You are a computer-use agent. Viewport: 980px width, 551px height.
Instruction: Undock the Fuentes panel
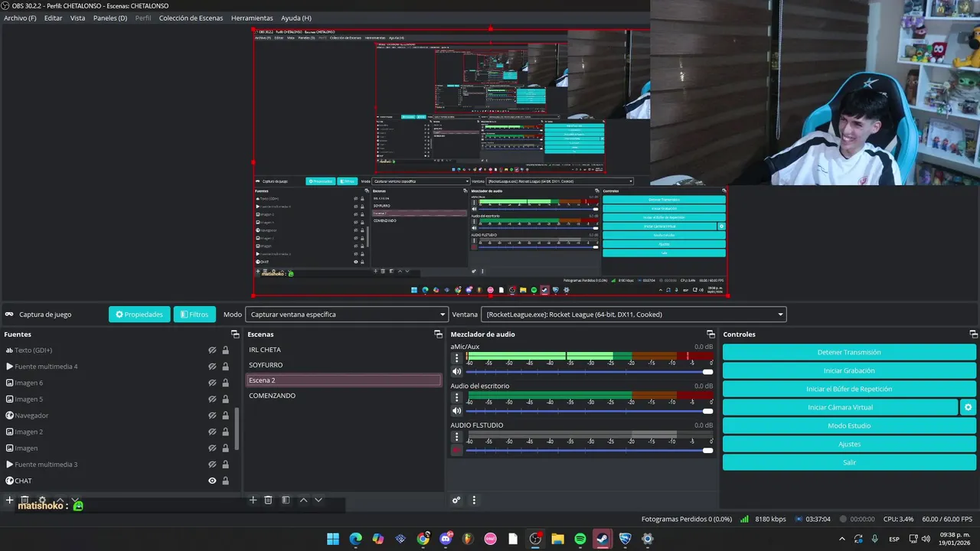point(235,334)
